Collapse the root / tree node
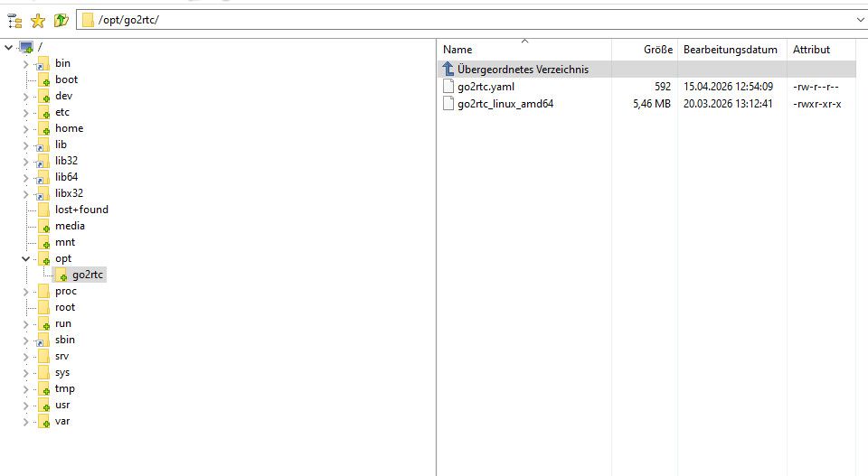The image size is (868, 476). click(x=9, y=48)
